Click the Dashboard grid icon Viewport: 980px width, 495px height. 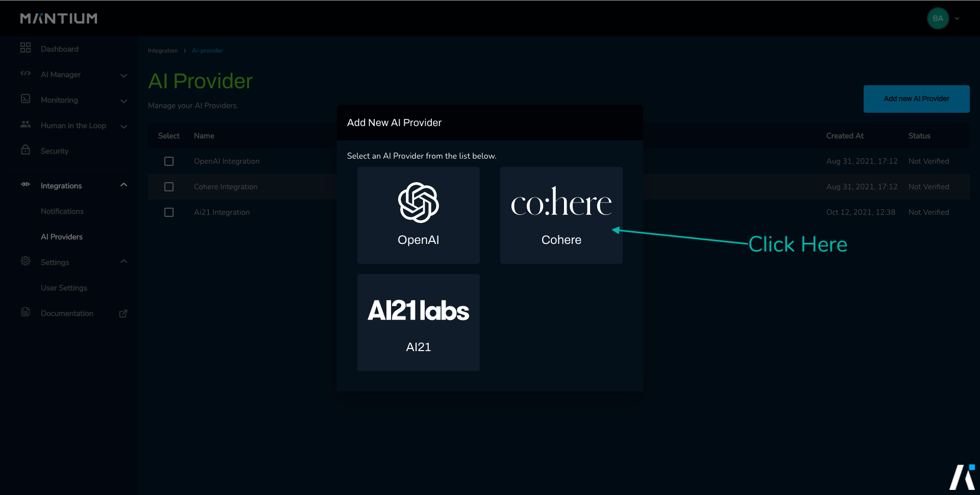coord(26,48)
